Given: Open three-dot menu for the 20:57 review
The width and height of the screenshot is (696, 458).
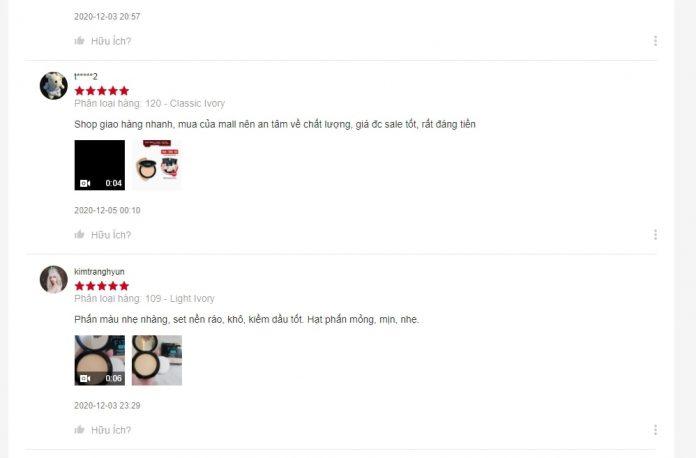Looking at the screenshot, I should point(655,41).
